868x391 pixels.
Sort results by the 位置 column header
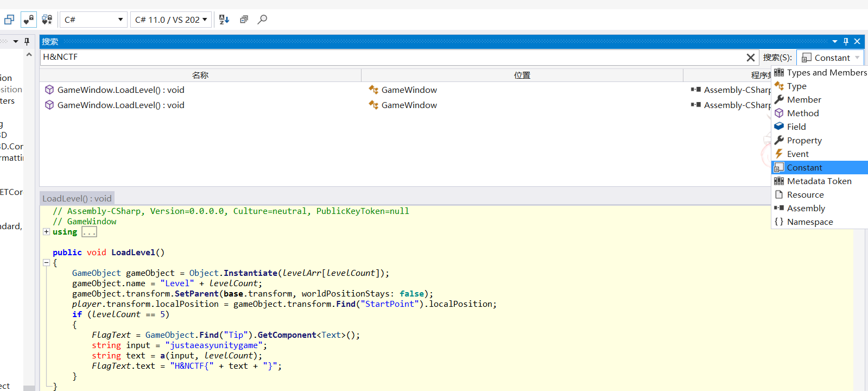(x=522, y=75)
